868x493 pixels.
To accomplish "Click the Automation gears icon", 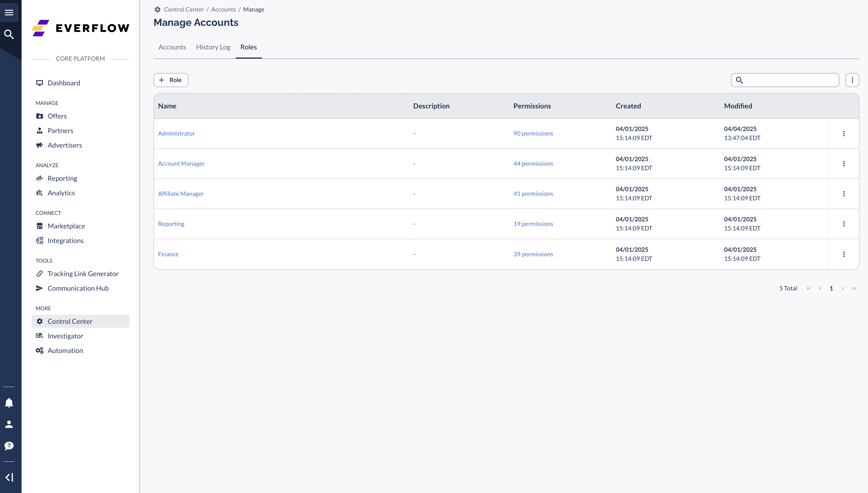I will pyautogui.click(x=40, y=351).
